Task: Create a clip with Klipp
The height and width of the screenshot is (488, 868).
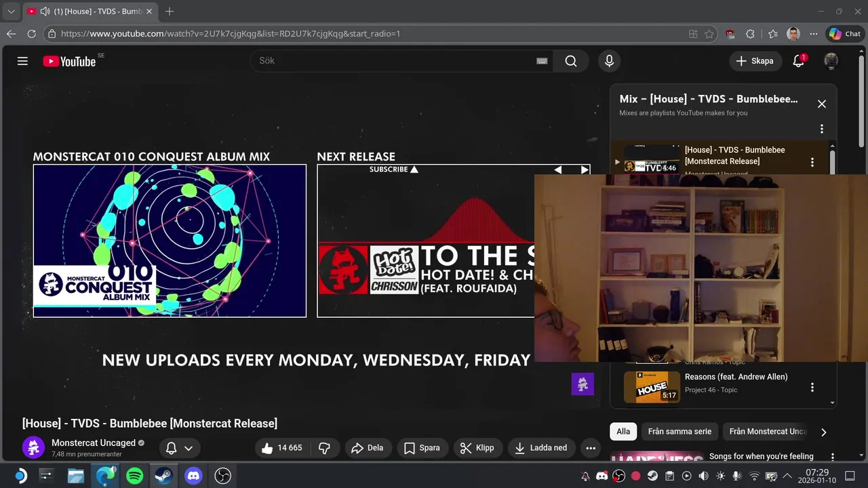Action: pyautogui.click(x=478, y=448)
